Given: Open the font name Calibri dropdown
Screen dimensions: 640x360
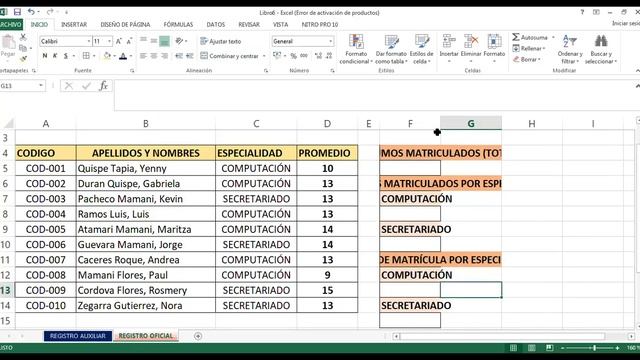Looking at the screenshot, I should [x=89, y=41].
